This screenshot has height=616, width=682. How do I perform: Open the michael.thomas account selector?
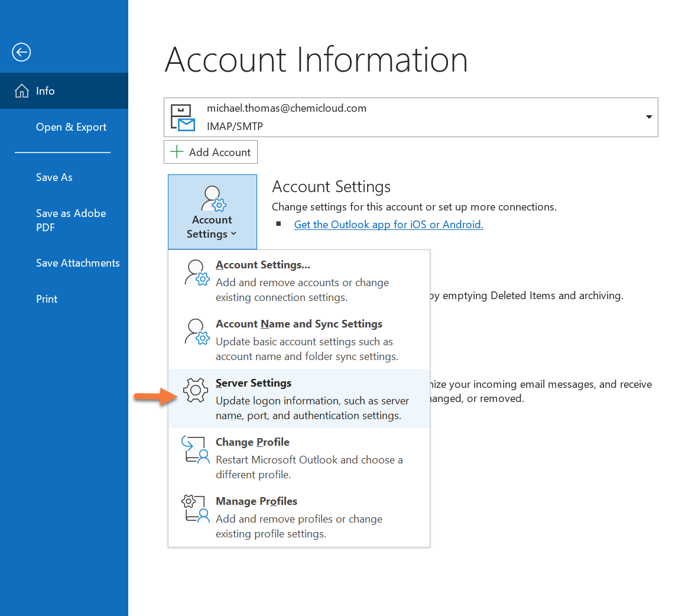(x=410, y=117)
